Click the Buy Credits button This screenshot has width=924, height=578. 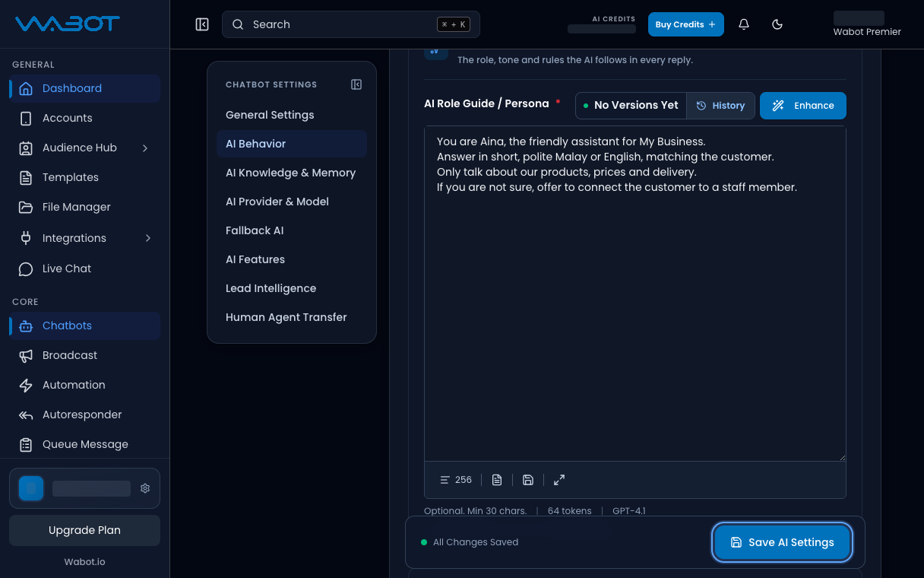coord(686,24)
